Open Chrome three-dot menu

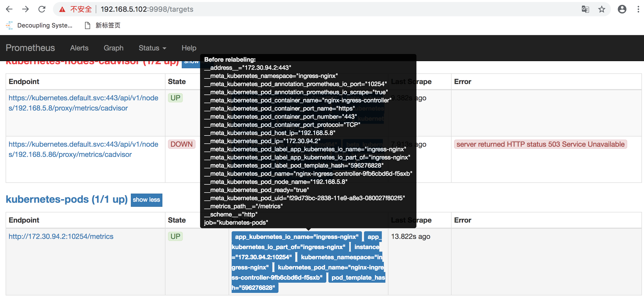pyautogui.click(x=638, y=9)
